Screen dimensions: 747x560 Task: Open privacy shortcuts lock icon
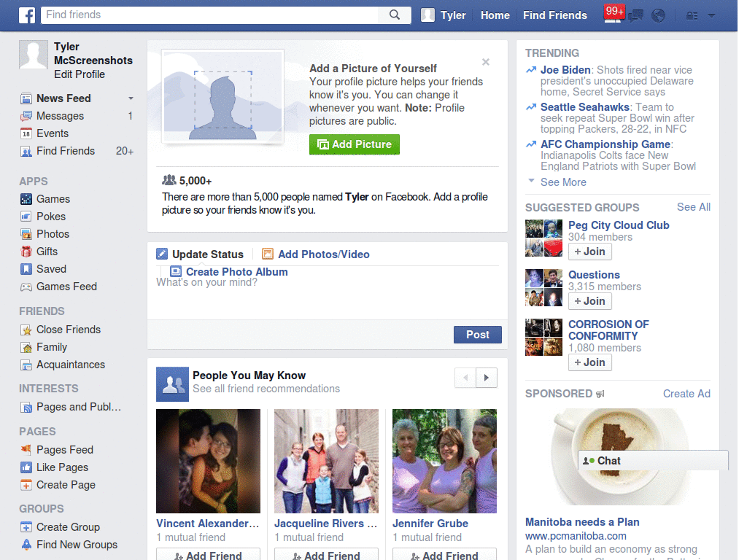[x=692, y=16]
